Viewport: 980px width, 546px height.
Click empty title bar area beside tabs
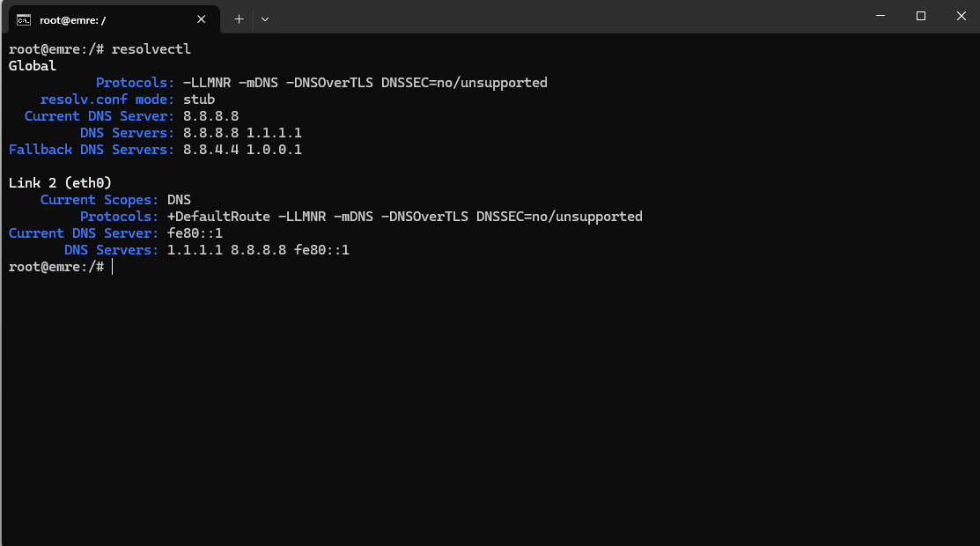tap(563, 18)
